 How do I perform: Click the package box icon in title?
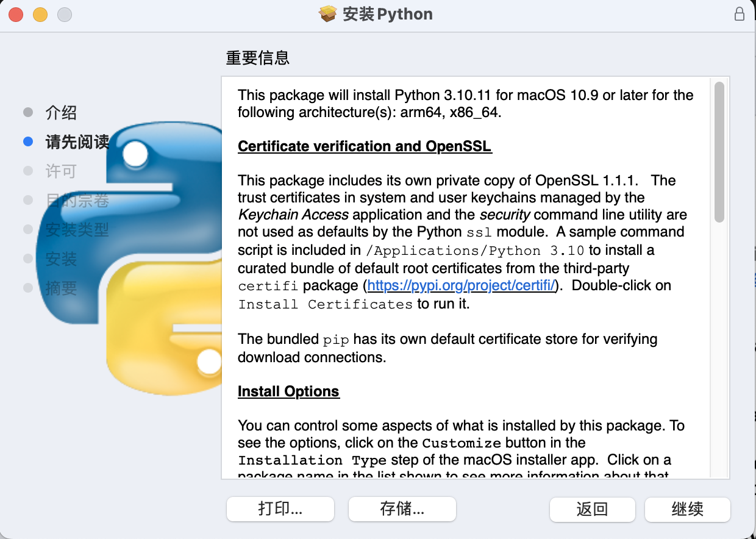(328, 14)
